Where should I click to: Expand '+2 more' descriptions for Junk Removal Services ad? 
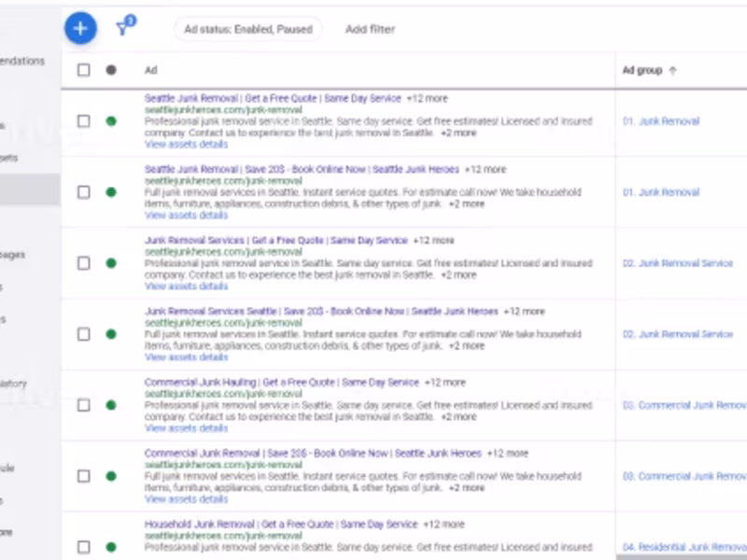[x=459, y=273]
